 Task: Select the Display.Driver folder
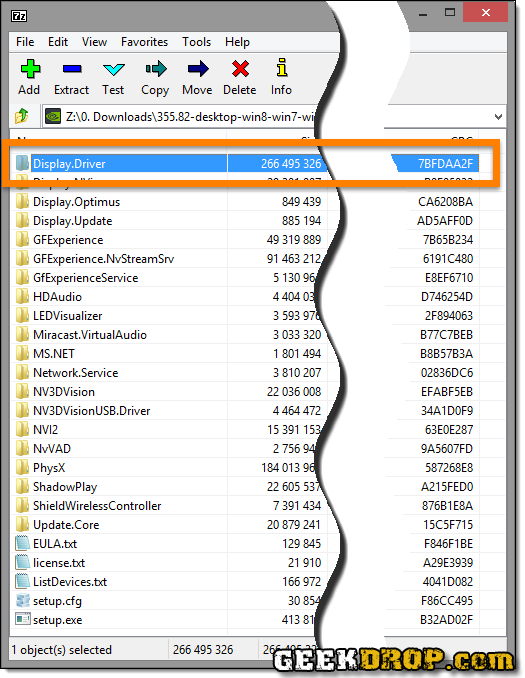(x=69, y=163)
